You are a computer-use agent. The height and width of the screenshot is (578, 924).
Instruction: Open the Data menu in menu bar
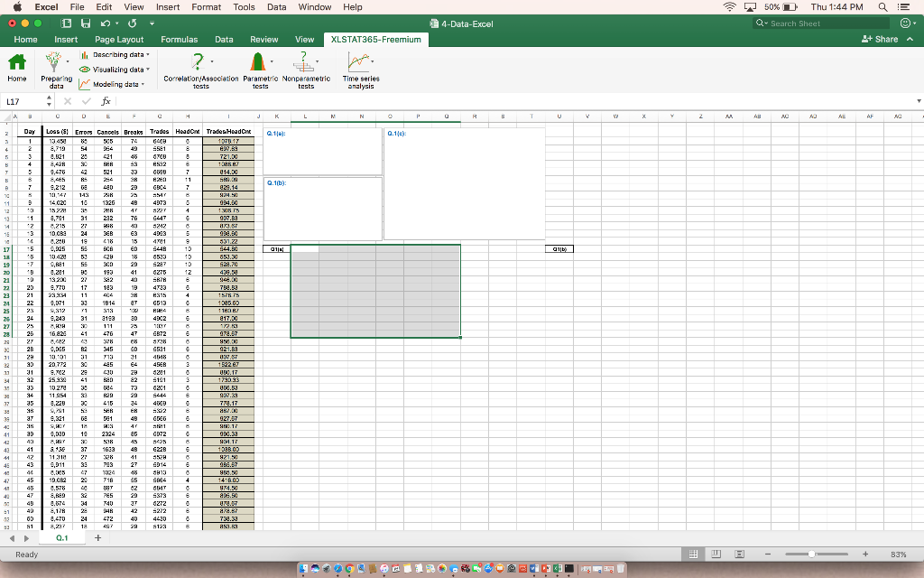277,6
